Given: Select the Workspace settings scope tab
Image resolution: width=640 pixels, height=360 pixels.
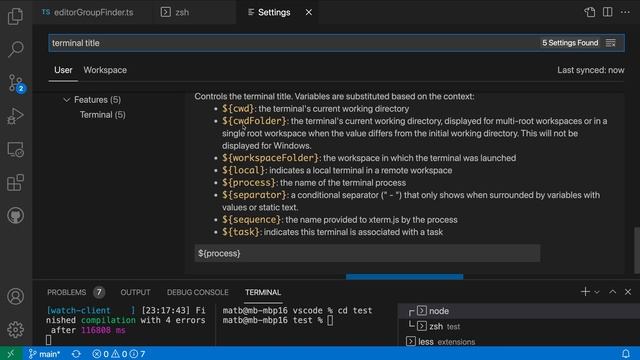Looking at the screenshot, I should (105, 70).
